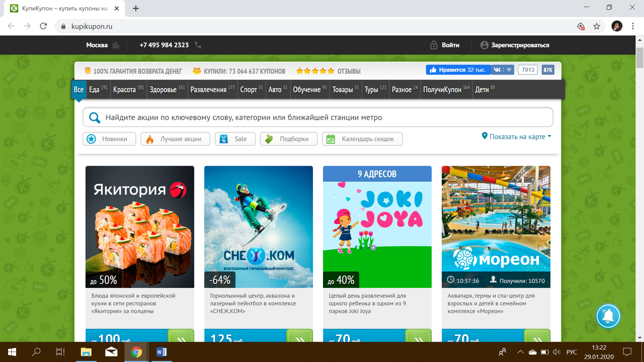Click the green arrow button on Якитория card

pos(181,336)
